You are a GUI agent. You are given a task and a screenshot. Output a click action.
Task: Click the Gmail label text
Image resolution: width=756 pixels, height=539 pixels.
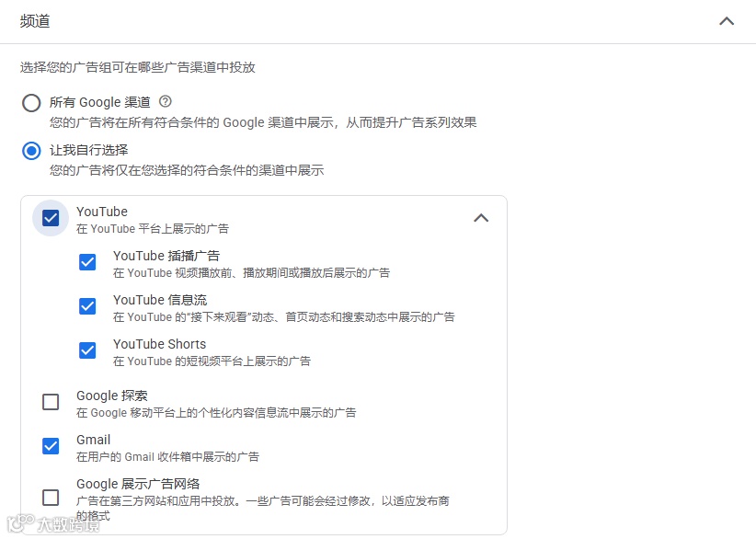94,440
